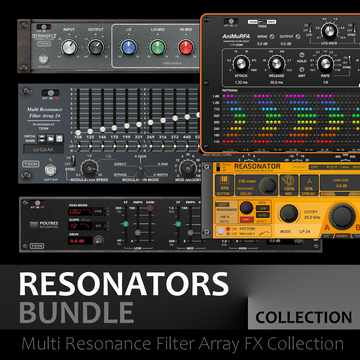Open patch browser folder icon
Screen dimensions: 360x360
click(x=51, y=138)
